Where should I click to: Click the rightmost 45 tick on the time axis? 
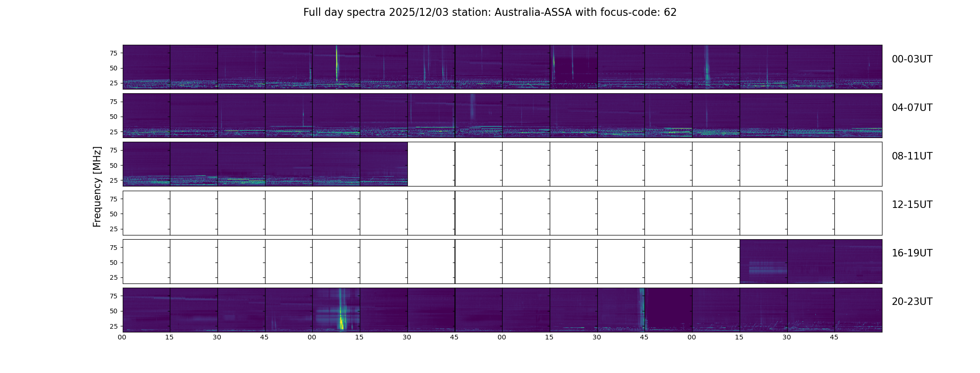tap(834, 337)
